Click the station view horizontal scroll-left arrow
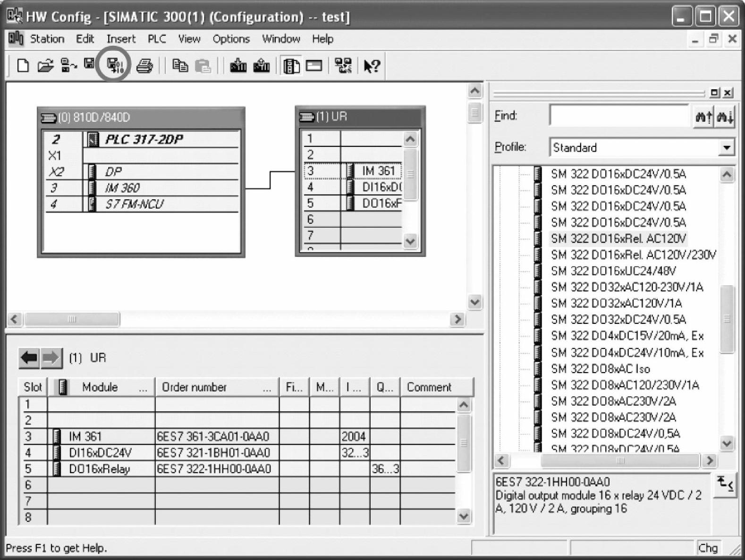This screenshot has width=745, height=560. pos(14,320)
